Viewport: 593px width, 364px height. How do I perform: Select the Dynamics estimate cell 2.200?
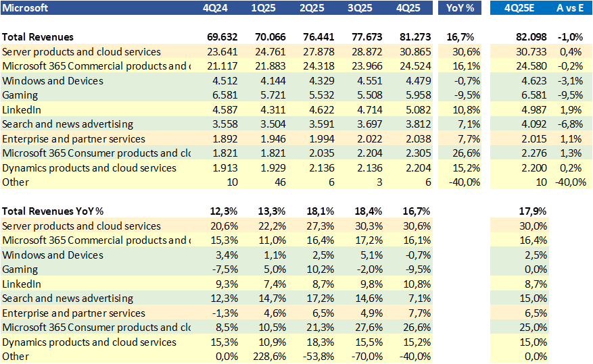[x=534, y=168]
